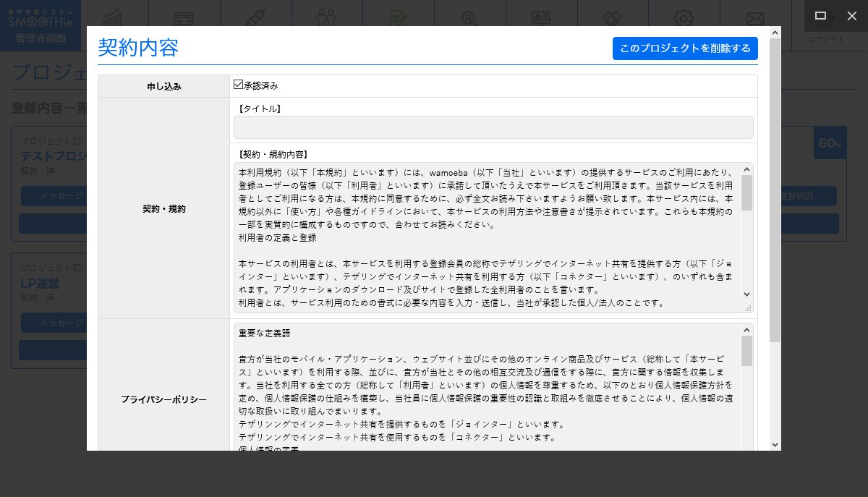868x497 pixels.
Task: Open the bar chart statistics icon
Action: (113, 16)
